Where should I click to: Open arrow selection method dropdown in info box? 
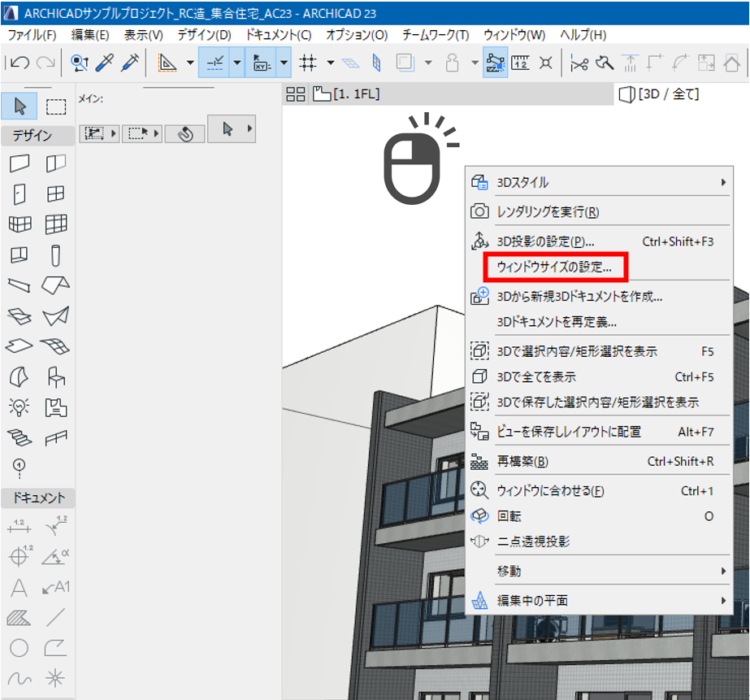click(249, 128)
